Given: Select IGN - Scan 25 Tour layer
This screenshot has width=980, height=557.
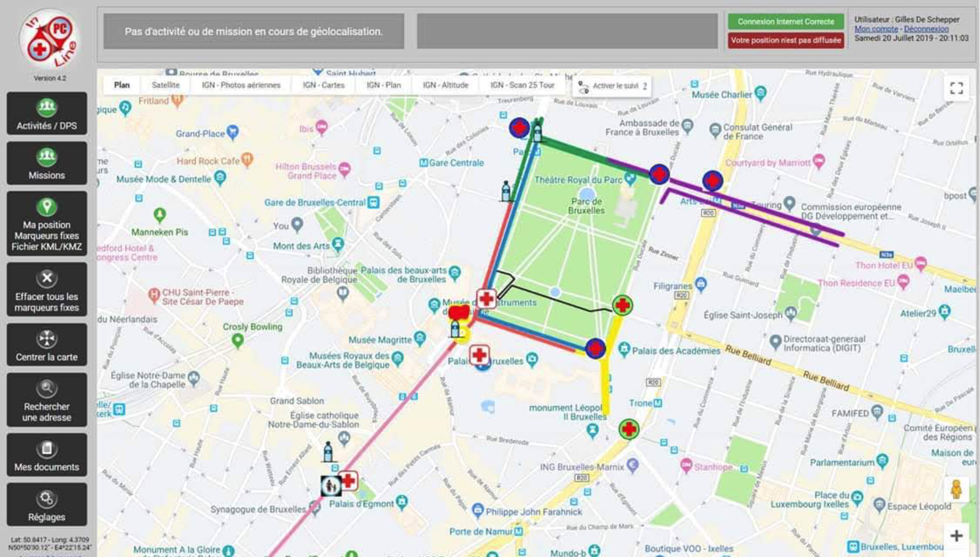Looking at the screenshot, I should tap(522, 85).
